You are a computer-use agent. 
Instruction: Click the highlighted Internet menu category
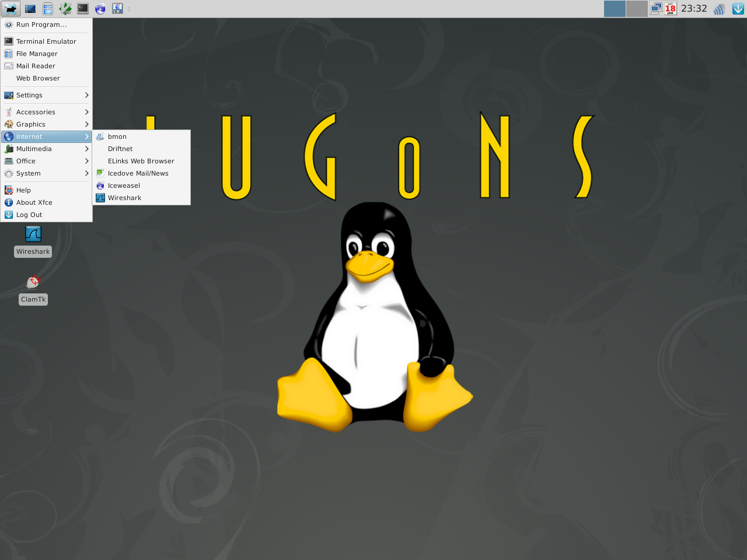pyautogui.click(x=46, y=136)
